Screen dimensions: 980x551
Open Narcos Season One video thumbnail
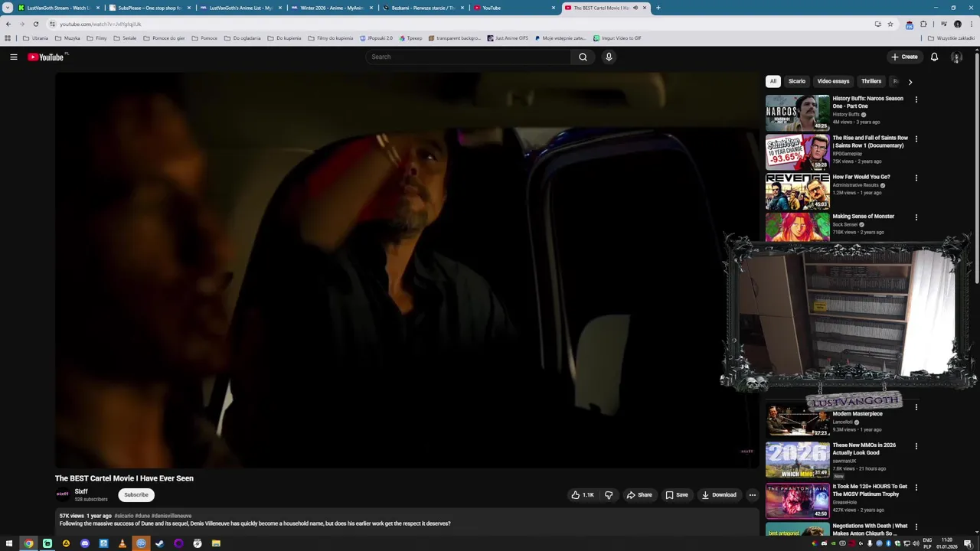click(x=797, y=112)
